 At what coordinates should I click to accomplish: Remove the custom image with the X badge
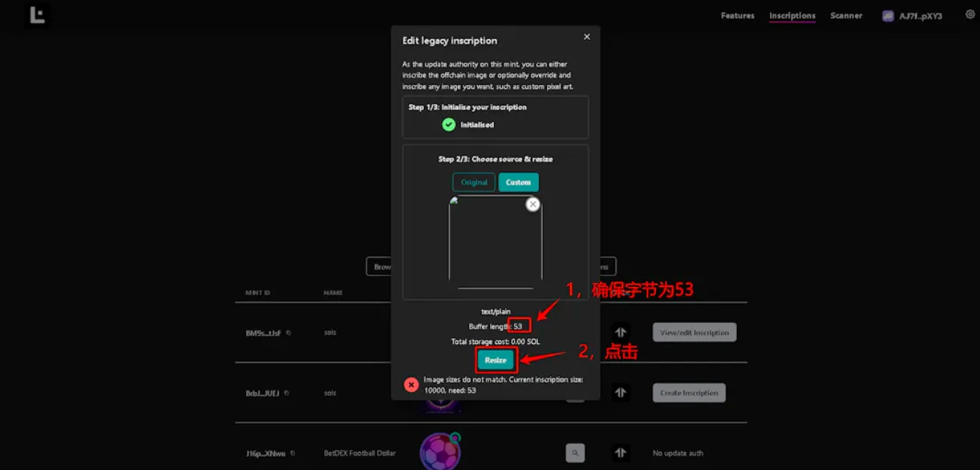coord(533,203)
